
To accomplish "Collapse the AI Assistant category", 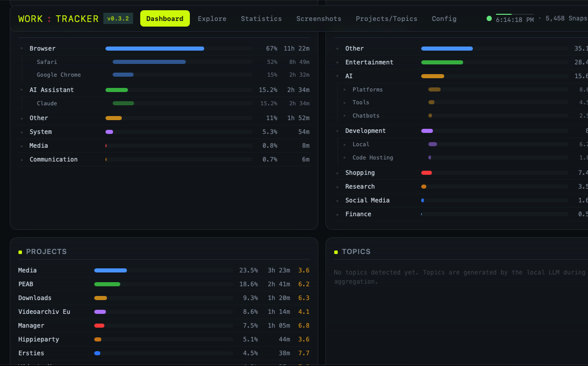I will pos(22,90).
